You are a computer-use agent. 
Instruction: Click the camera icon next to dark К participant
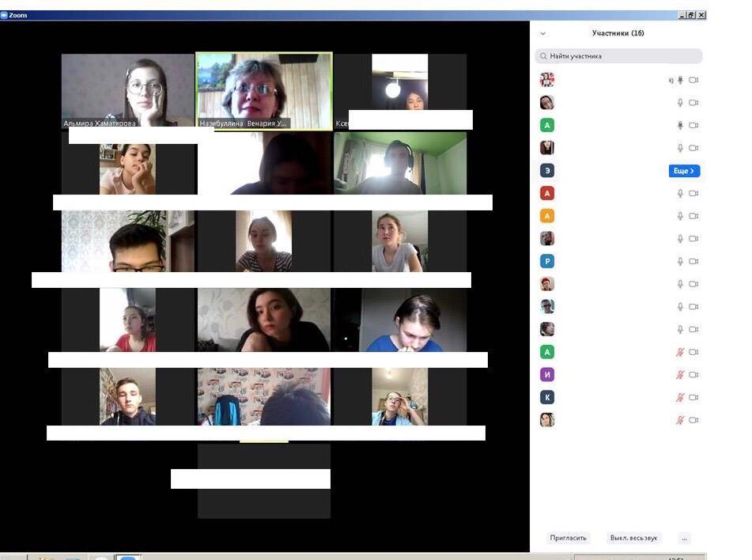pyautogui.click(x=693, y=398)
